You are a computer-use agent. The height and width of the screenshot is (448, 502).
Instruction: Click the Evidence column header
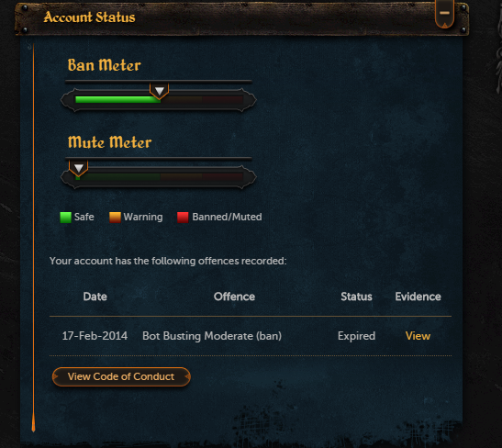click(x=418, y=297)
